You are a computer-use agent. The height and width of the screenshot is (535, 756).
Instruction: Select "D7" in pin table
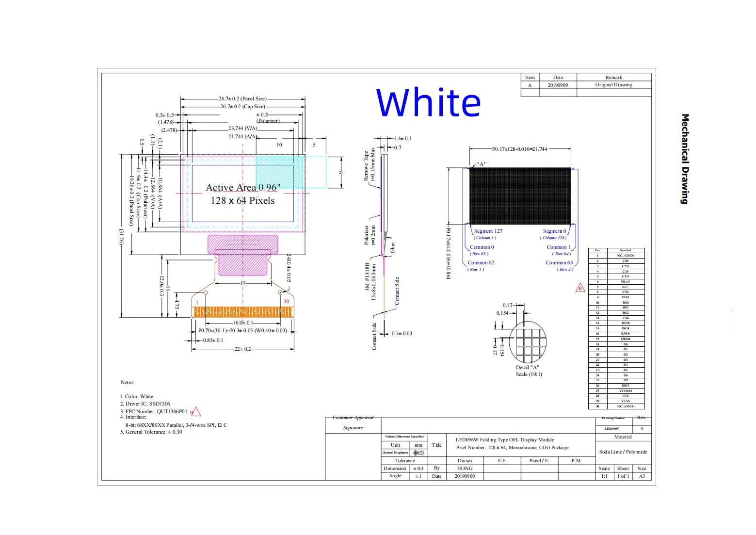point(625,380)
